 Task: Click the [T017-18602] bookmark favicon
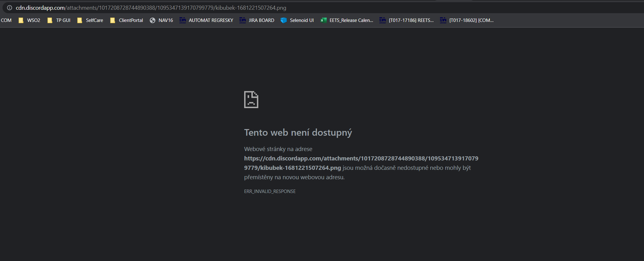point(443,20)
